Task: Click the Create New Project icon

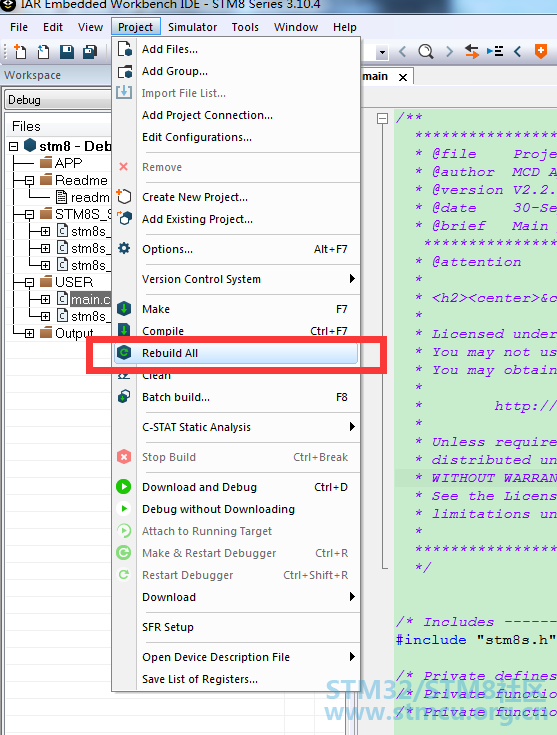Action: click(124, 196)
